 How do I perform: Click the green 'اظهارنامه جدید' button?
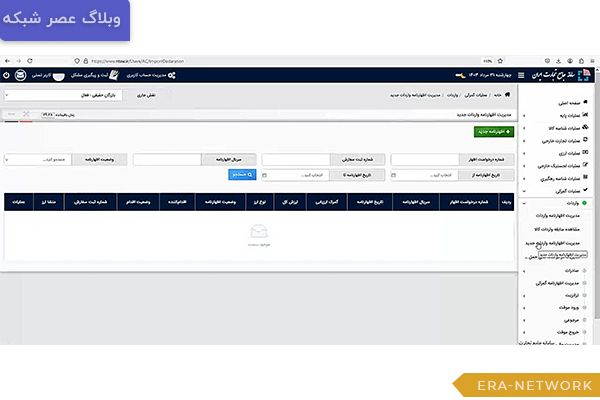491,130
